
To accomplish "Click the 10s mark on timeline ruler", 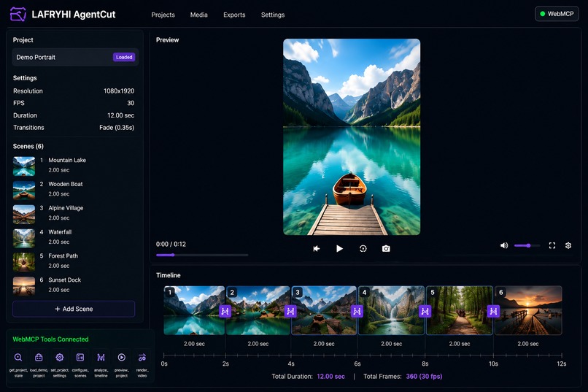I will [x=493, y=364].
